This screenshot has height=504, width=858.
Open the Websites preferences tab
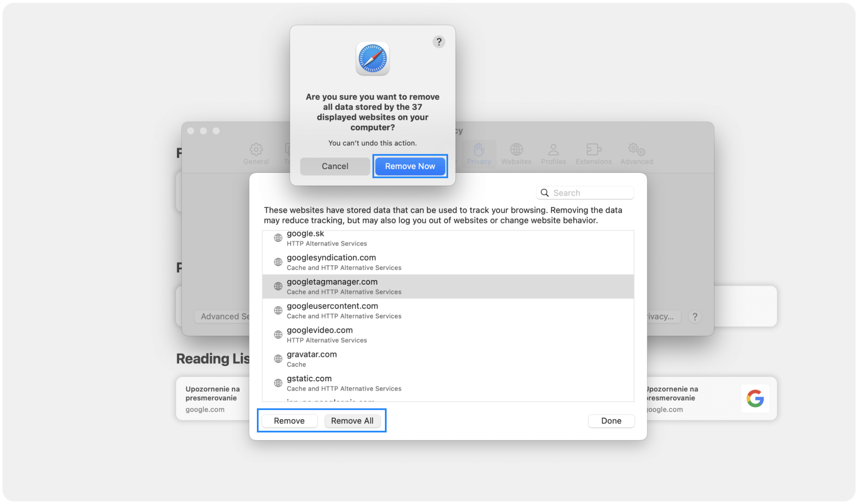(515, 154)
